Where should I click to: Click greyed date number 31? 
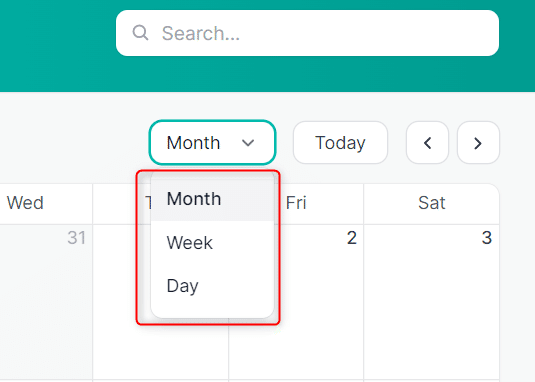click(x=76, y=238)
